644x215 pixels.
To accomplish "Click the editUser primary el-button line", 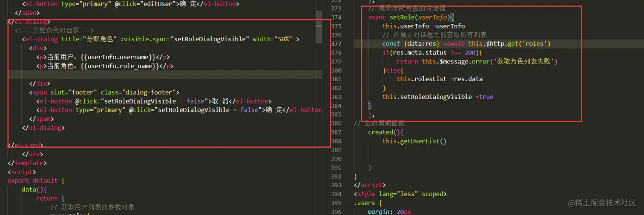I will pos(130,4).
